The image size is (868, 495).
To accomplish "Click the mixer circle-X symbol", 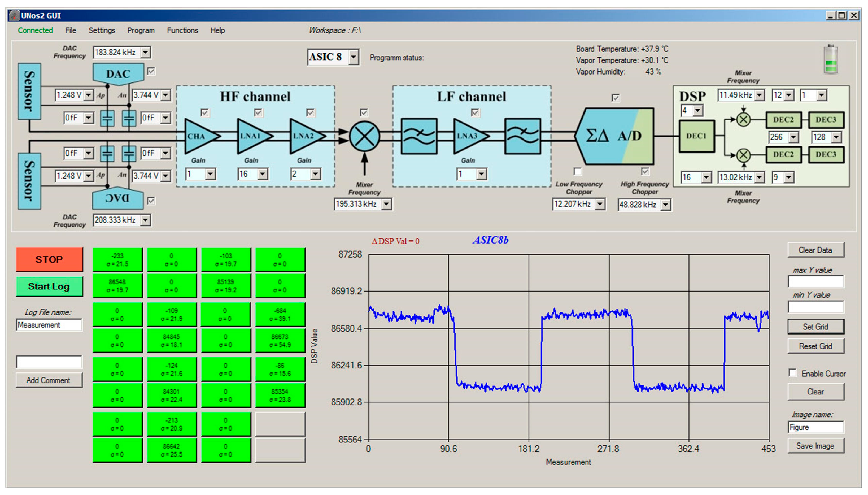I will tap(364, 136).
